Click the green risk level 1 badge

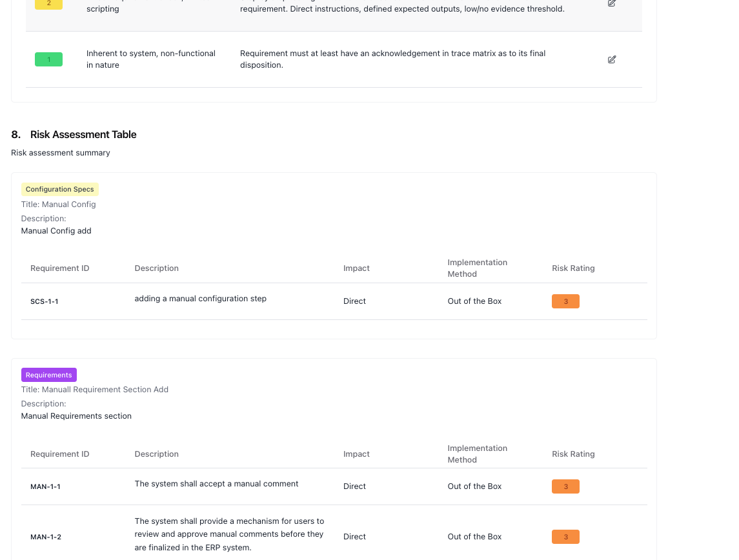point(48,59)
